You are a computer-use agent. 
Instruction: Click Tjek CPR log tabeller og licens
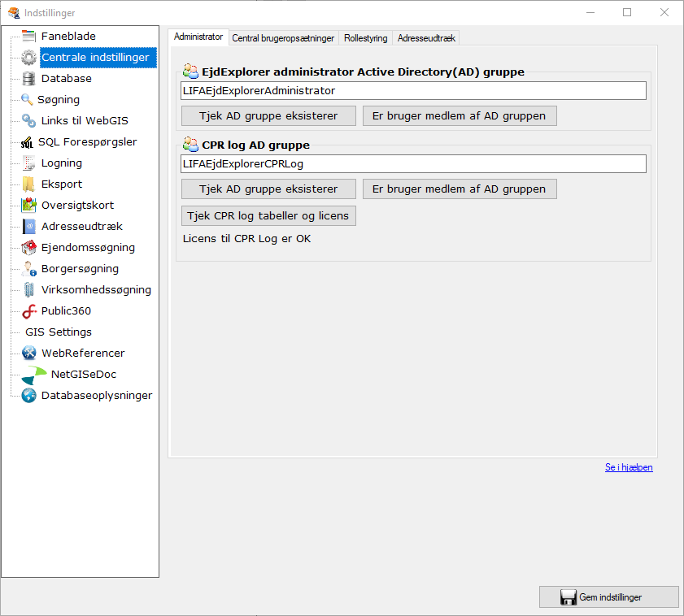coord(268,215)
